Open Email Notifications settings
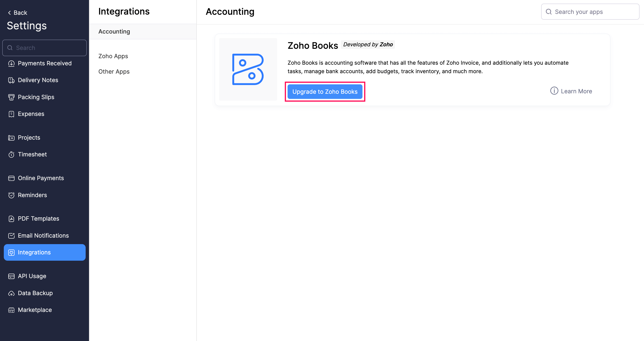The width and height of the screenshot is (644, 341). tap(43, 236)
